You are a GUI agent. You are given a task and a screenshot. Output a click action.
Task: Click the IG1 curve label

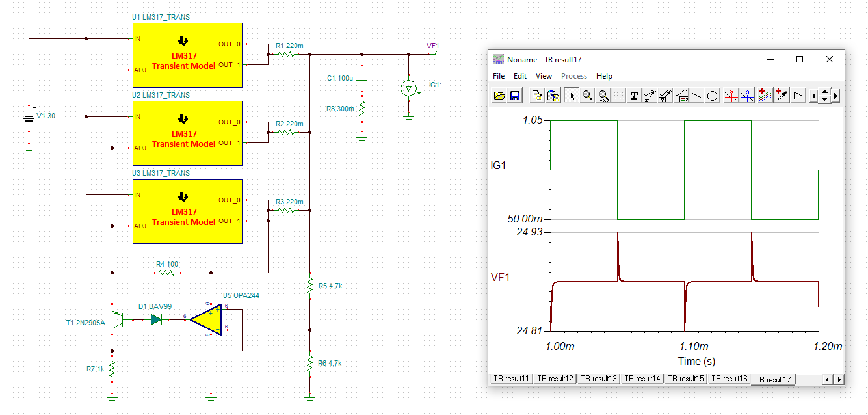pyautogui.click(x=498, y=165)
